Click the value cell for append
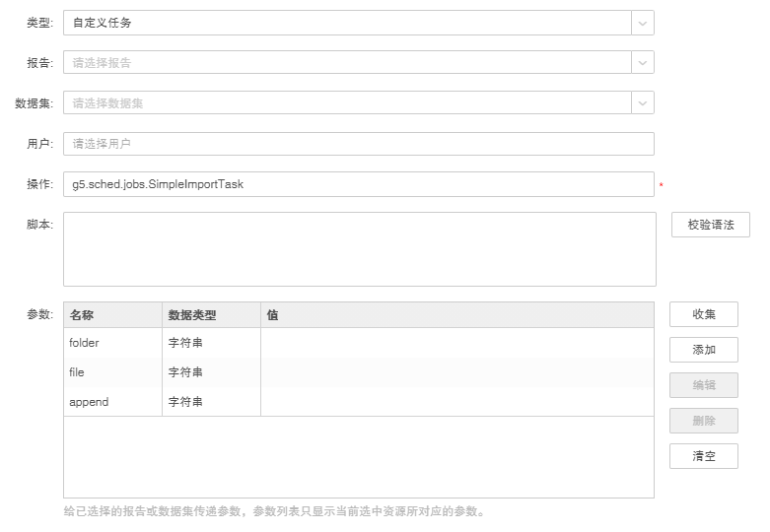The image size is (770, 532). tap(456, 402)
